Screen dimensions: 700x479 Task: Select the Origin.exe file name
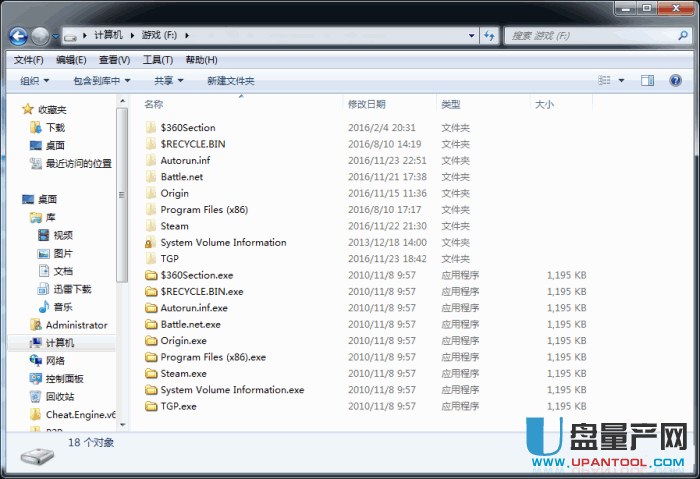point(183,341)
